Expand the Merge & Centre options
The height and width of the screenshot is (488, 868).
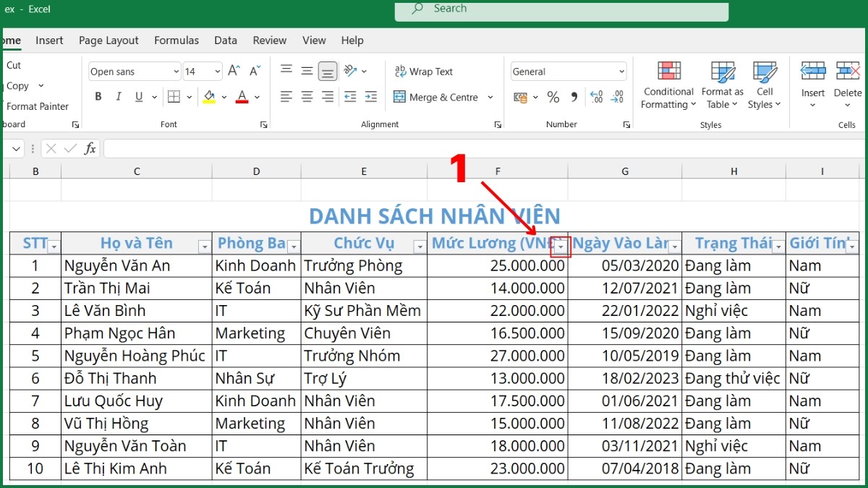pyautogui.click(x=491, y=96)
